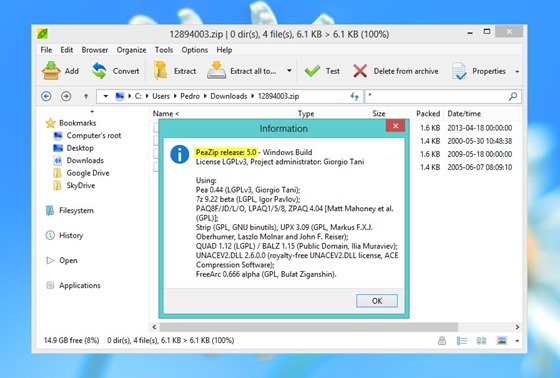Click Users in the address path
560x378 pixels.
point(161,96)
